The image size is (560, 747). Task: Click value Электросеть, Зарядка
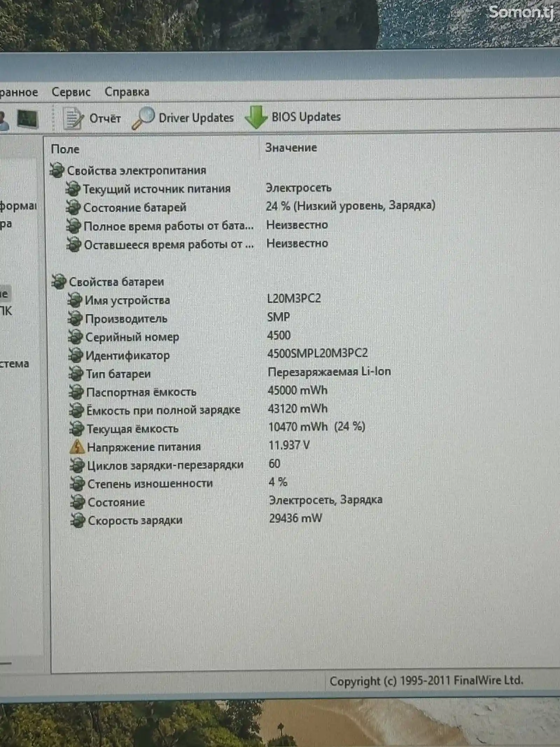pos(325,500)
